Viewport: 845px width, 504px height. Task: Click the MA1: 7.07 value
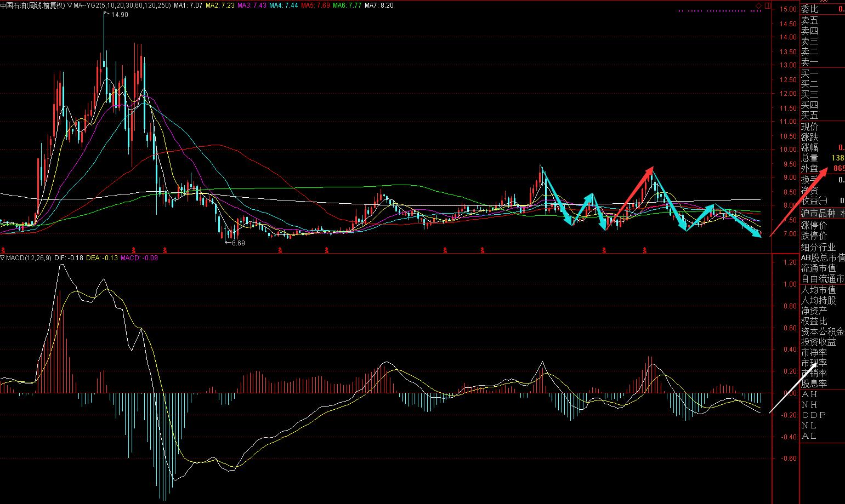click(x=188, y=5)
